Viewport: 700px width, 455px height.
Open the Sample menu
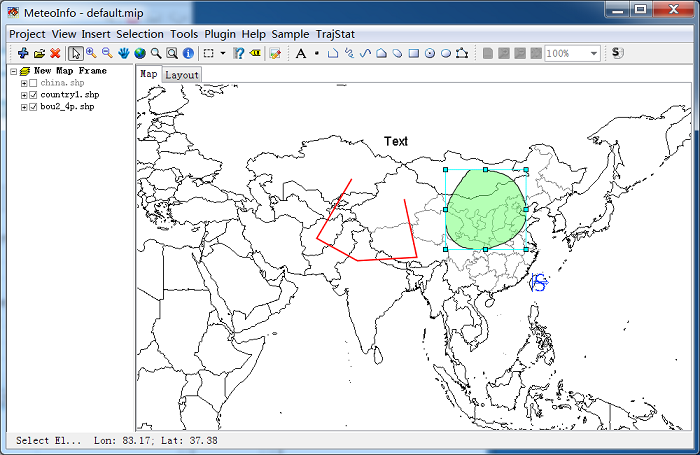point(290,34)
